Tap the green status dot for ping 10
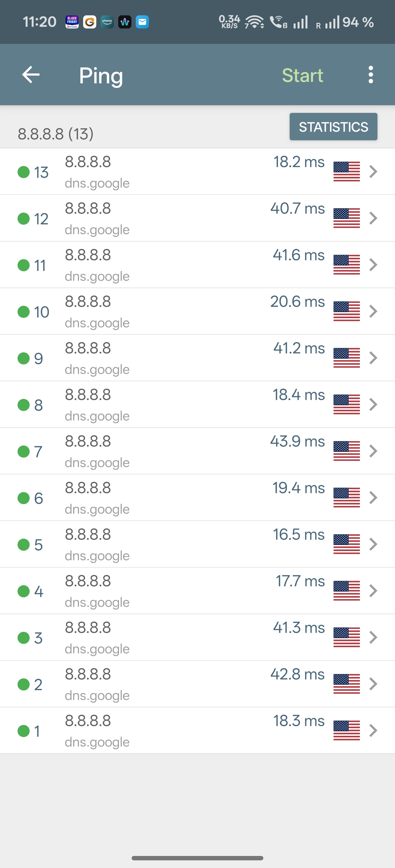The width and height of the screenshot is (395, 868). 24,312
